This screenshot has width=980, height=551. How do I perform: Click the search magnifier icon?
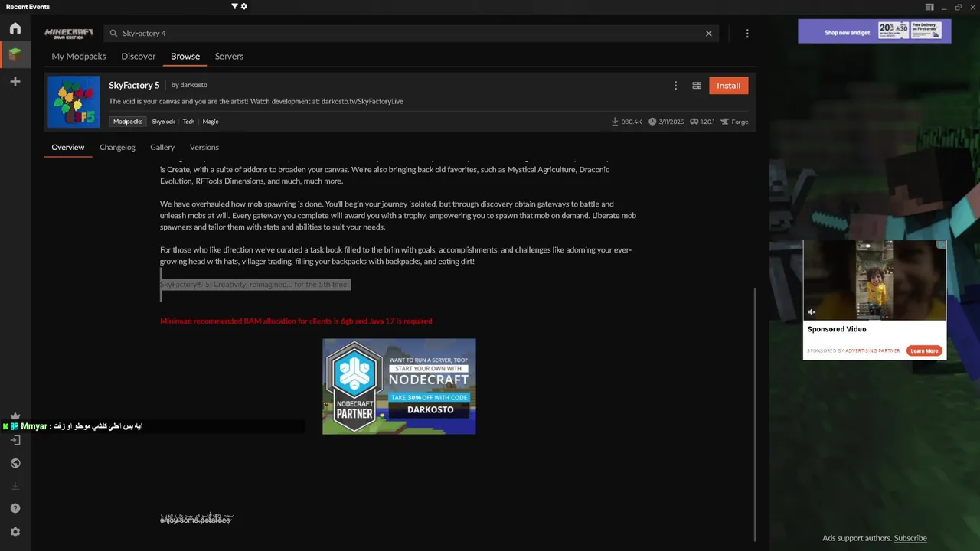click(x=113, y=34)
